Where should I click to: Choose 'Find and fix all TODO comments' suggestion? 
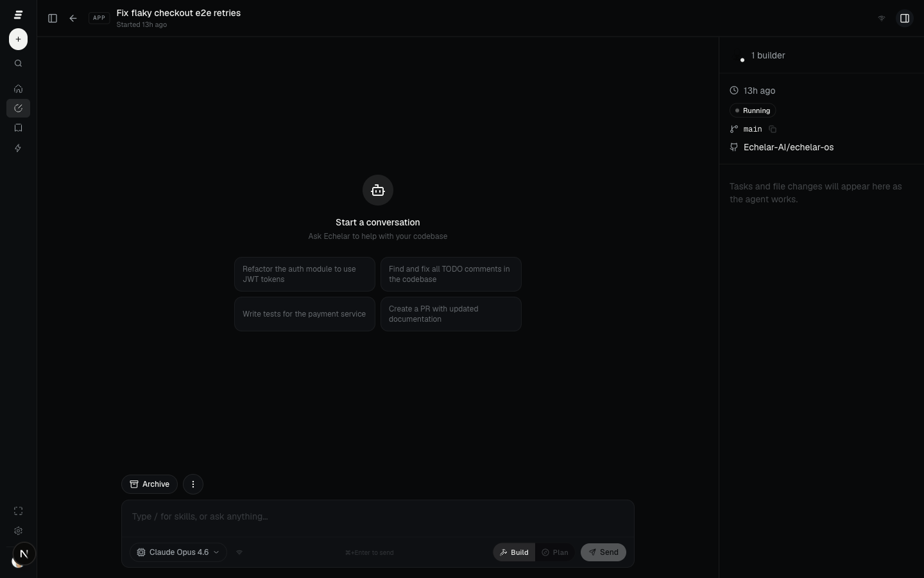click(x=451, y=274)
